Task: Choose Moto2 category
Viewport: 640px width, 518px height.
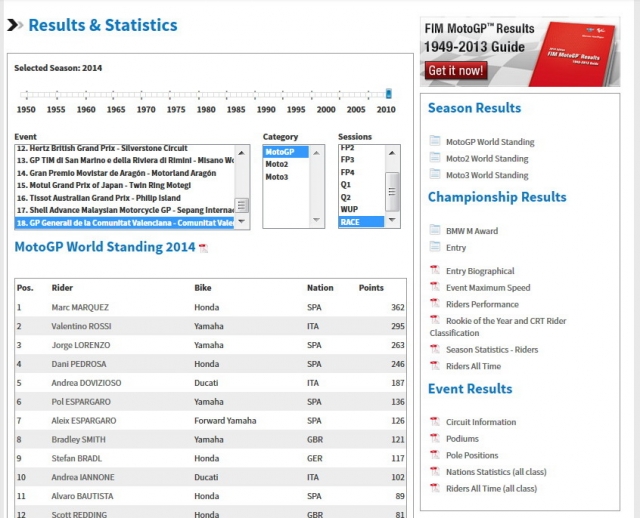Action: tap(286, 164)
